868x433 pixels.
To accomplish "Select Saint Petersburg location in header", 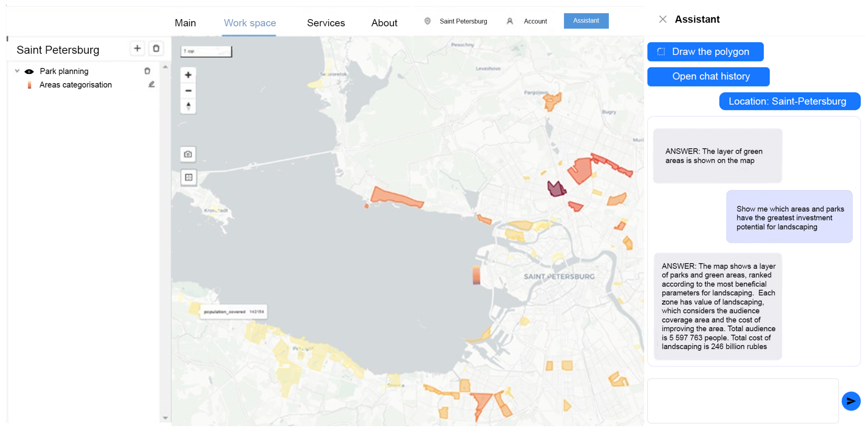I will tap(463, 21).
